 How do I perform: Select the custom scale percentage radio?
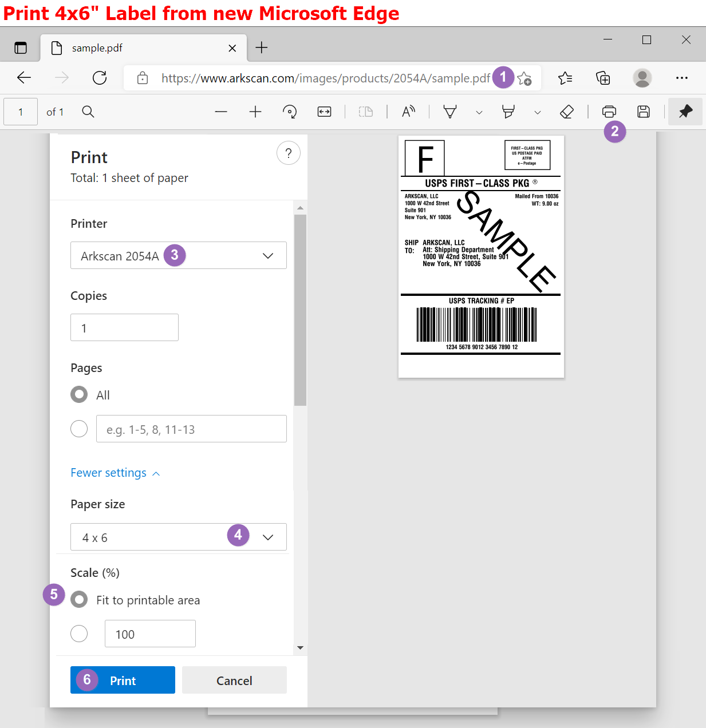click(x=79, y=634)
